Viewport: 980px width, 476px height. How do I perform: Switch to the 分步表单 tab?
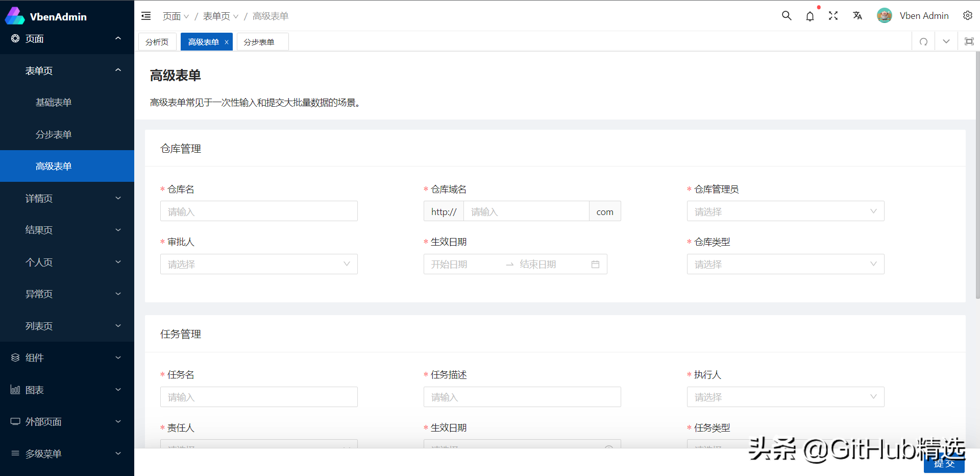click(x=262, y=41)
